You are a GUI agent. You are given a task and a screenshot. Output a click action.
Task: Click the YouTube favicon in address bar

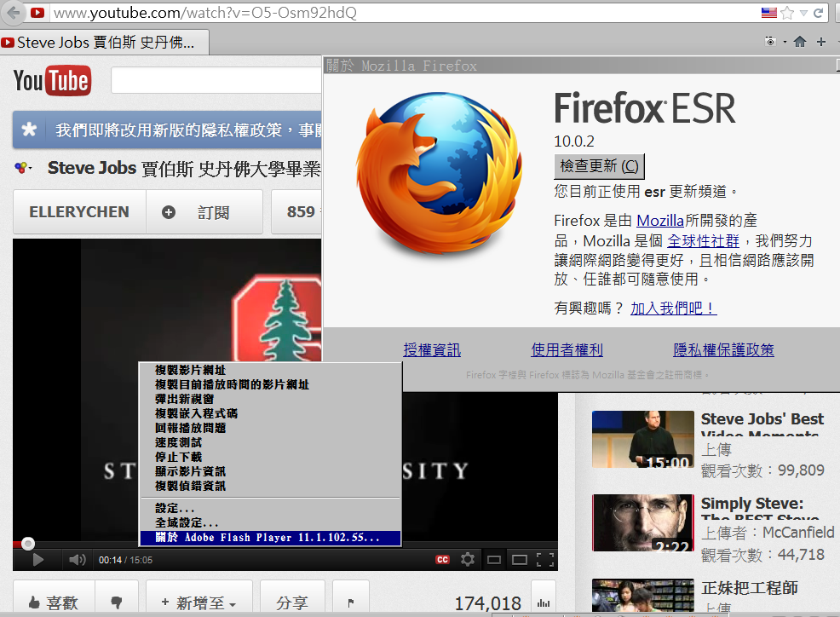(37, 12)
